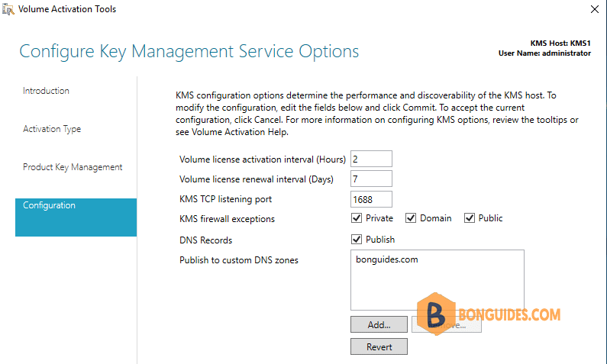The height and width of the screenshot is (364, 607).
Task: Click the Volume Activation Tools title icon
Action: click(x=8, y=9)
